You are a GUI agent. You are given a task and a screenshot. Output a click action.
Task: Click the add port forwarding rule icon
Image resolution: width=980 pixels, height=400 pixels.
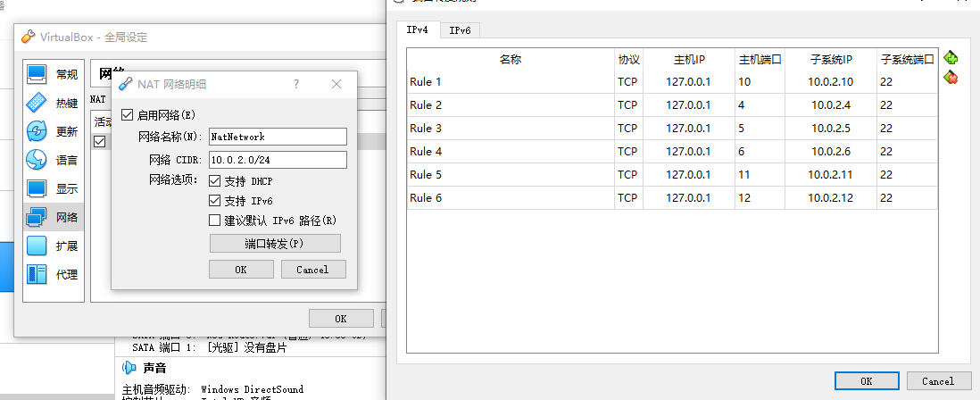951,58
